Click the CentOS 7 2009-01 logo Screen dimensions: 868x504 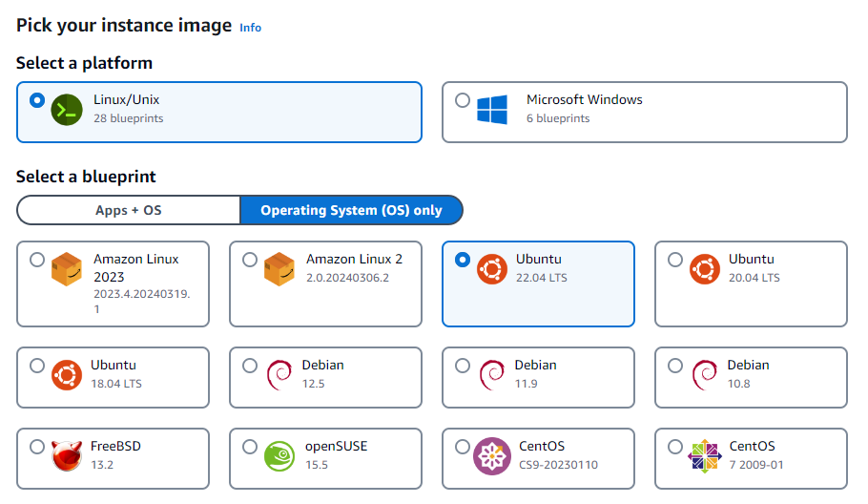pyautogui.click(x=705, y=456)
